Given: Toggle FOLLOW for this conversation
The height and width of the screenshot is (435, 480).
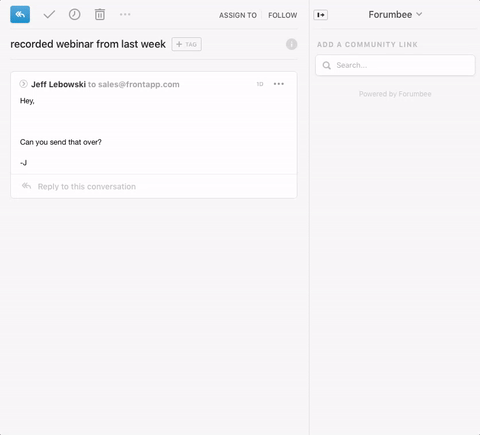Looking at the screenshot, I should tap(283, 15).
